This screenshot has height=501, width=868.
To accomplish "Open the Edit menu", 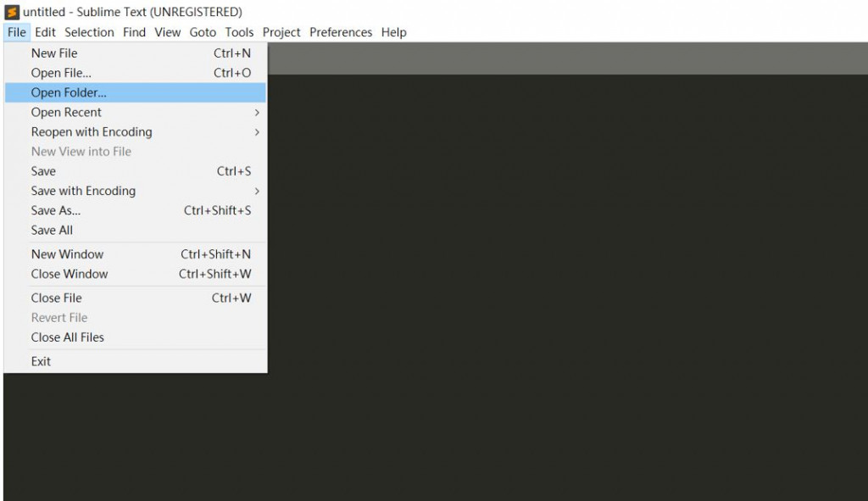I will click(x=45, y=32).
